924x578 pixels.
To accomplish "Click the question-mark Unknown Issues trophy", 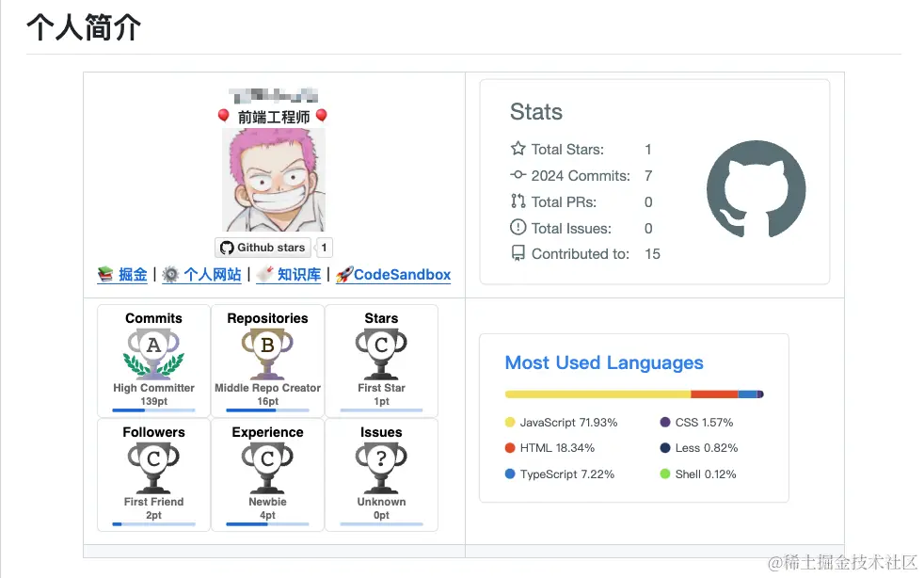I will pos(381,461).
